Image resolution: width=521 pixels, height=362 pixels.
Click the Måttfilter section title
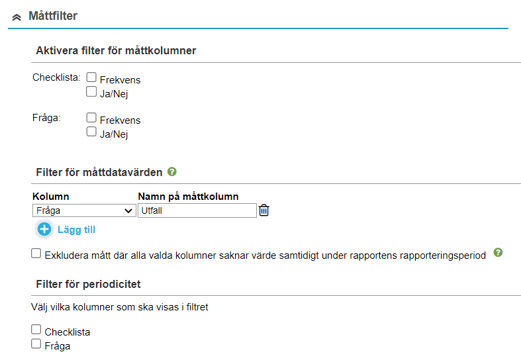pyautogui.click(x=53, y=16)
